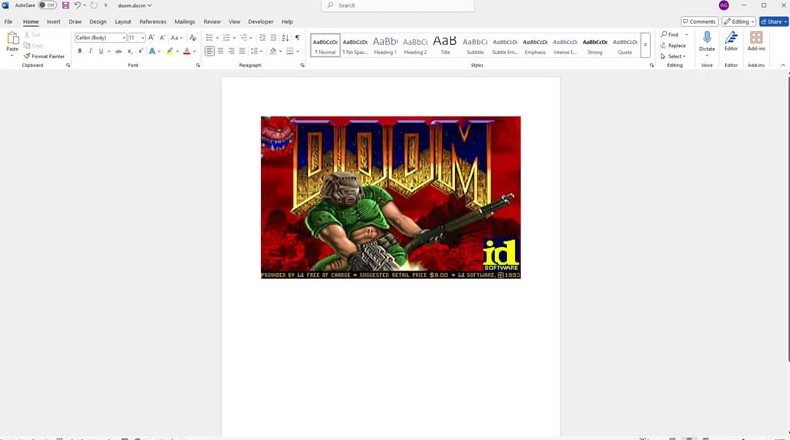Expand the Styles gallery
Image resolution: width=790 pixels, height=440 pixels.
(645, 45)
